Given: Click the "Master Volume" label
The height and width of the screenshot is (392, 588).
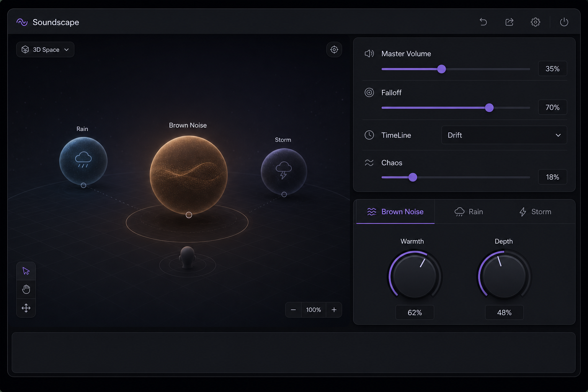Looking at the screenshot, I should coord(406,54).
